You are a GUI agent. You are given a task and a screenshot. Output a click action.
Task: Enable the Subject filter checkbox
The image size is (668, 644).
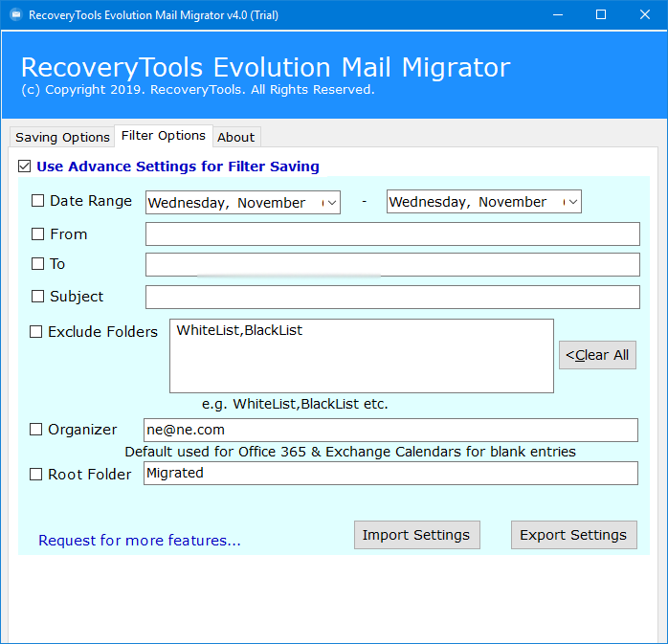point(37,296)
